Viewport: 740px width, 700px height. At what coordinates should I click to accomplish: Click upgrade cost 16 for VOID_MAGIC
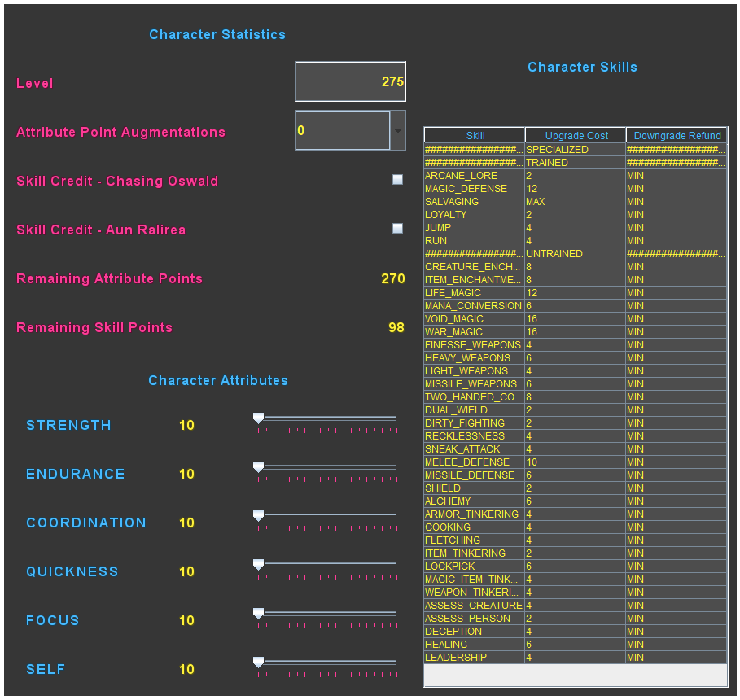(x=576, y=319)
